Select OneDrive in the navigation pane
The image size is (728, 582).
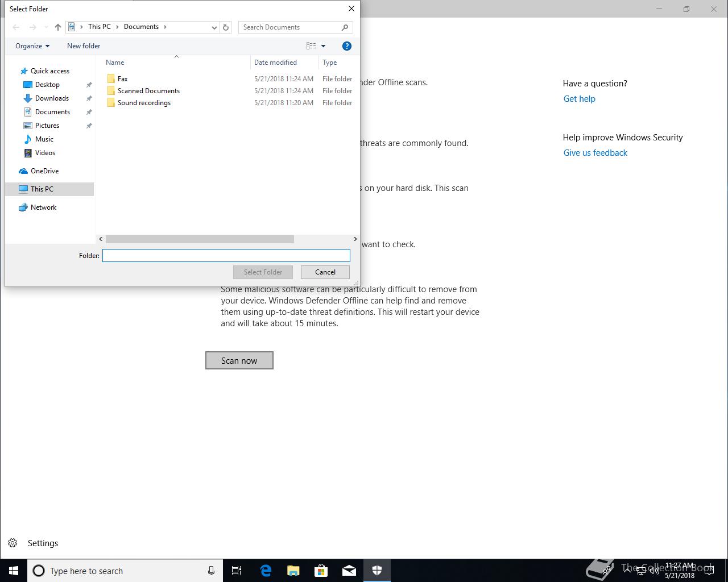(44, 171)
